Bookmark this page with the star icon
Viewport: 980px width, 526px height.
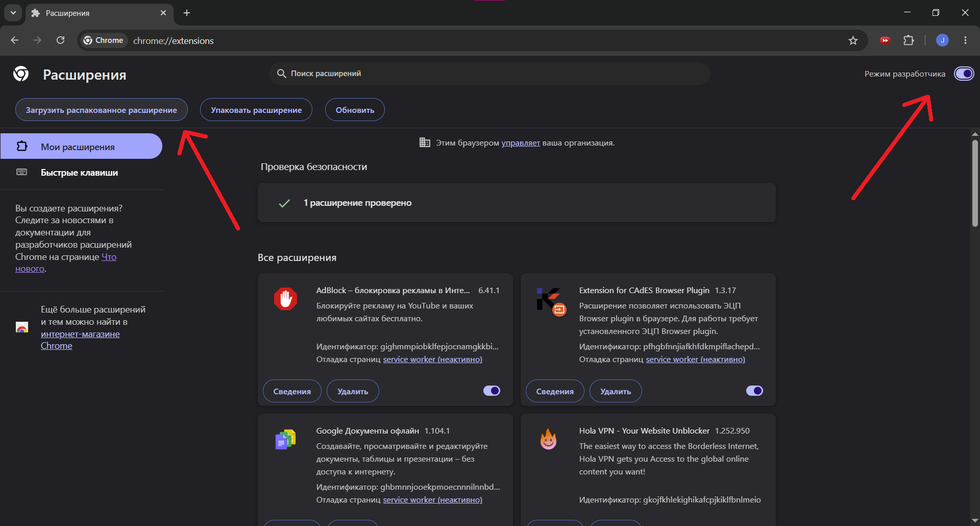tap(853, 40)
